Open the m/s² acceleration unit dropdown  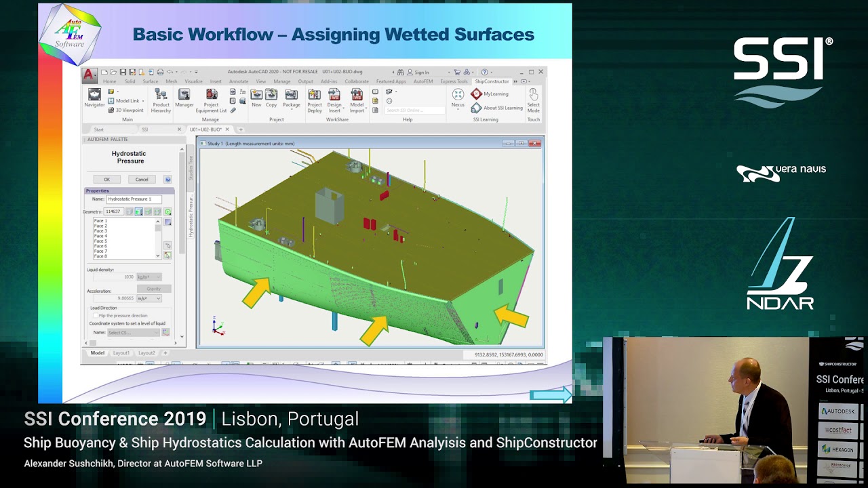point(149,298)
